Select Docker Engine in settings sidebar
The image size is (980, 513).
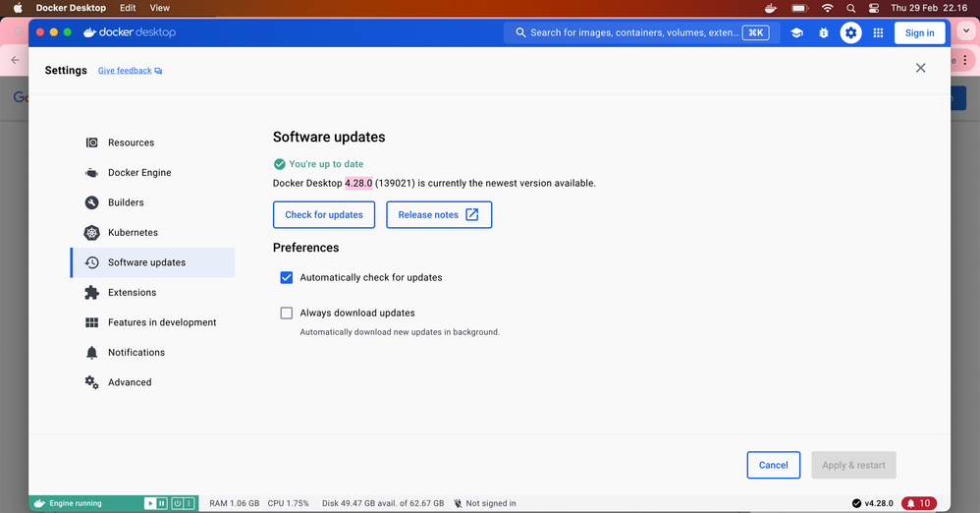pyautogui.click(x=153, y=173)
